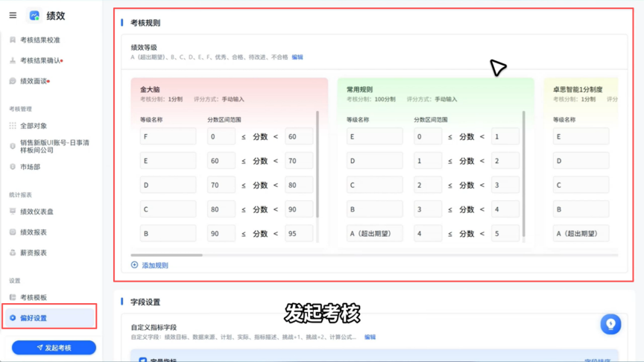Open the hamburger menu icon

(13, 16)
